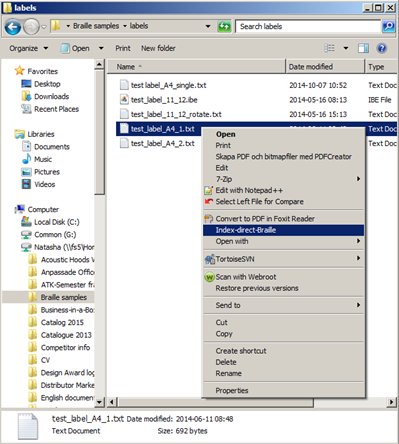Click the Recent Places icon
399x444 pixels.
tap(26, 109)
